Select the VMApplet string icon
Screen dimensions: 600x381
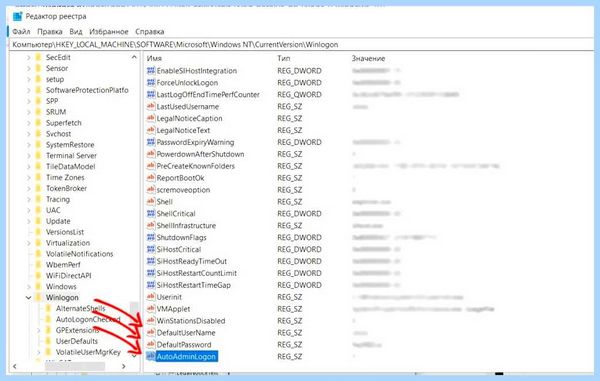click(x=151, y=308)
